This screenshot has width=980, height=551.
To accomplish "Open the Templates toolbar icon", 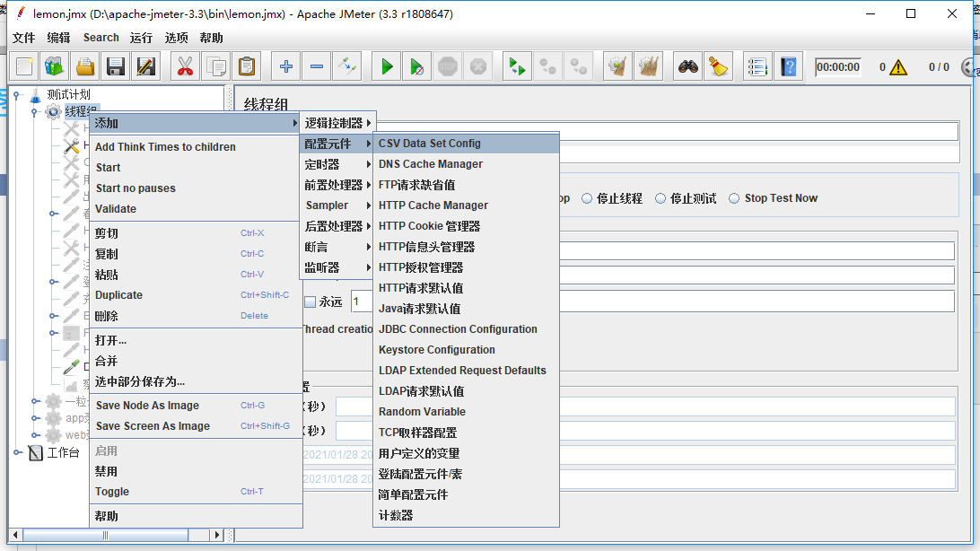I will pos(55,66).
